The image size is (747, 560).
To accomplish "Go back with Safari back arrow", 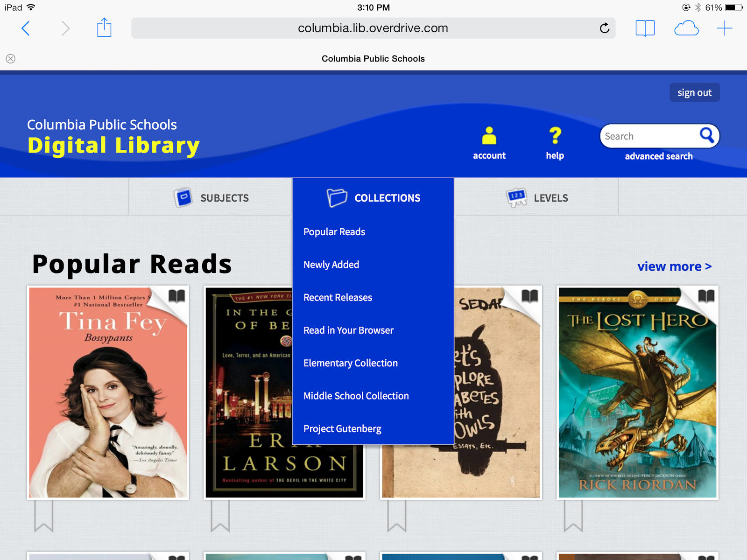I will click(x=26, y=28).
